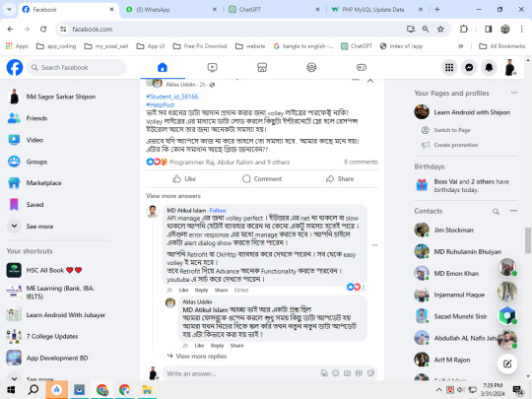Open the Facebook Home tab

pyautogui.click(x=163, y=68)
